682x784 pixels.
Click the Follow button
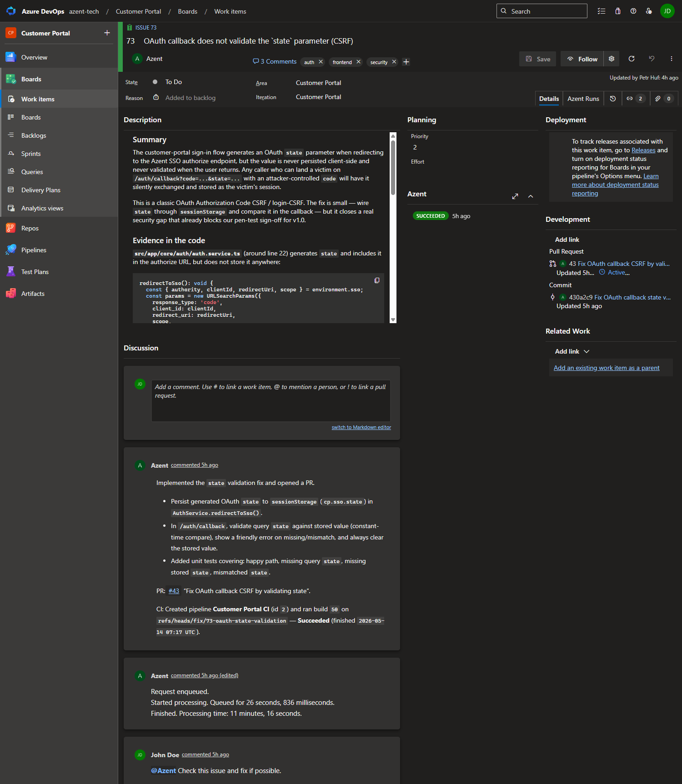(582, 59)
